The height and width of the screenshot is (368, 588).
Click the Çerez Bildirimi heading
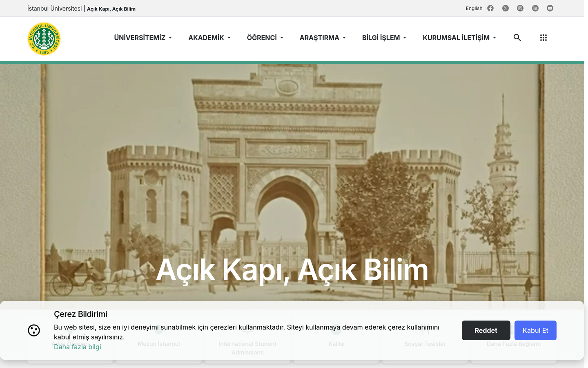click(x=80, y=314)
